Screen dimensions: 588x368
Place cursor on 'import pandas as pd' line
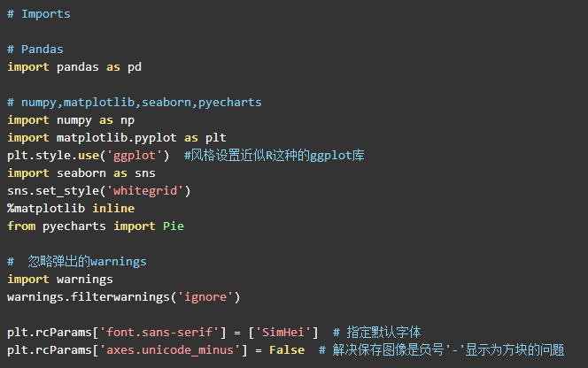point(74,67)
